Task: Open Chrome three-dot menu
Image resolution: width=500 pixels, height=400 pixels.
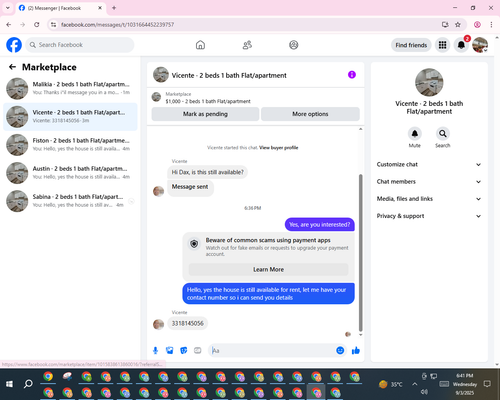Action: (x=491, y=25)
